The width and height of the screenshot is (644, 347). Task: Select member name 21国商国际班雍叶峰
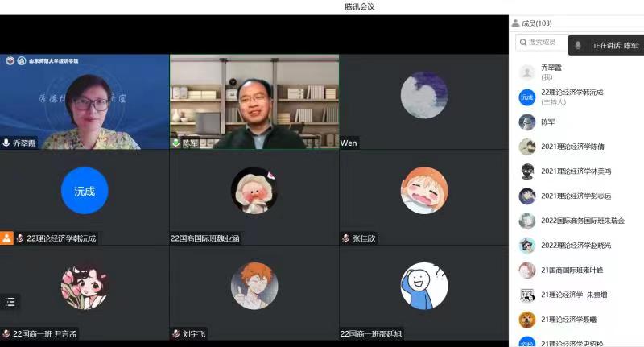tap(572, 271)
